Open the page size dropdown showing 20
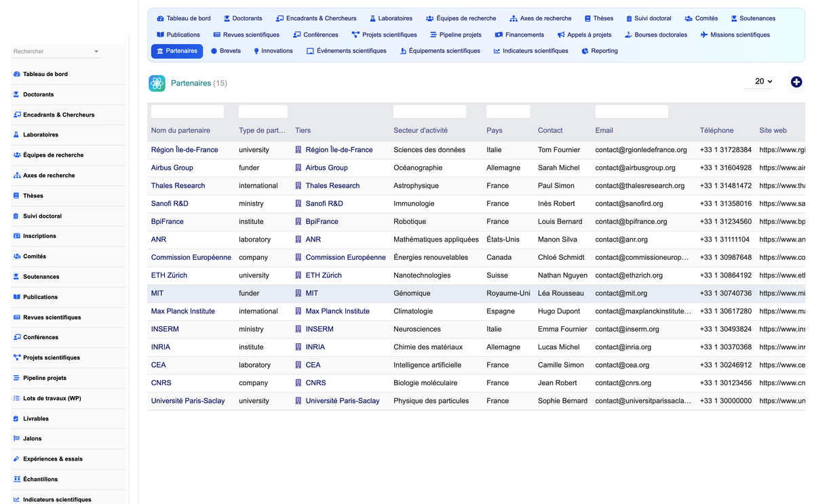This screenshot has height=504, width=814. coord(759,81)
